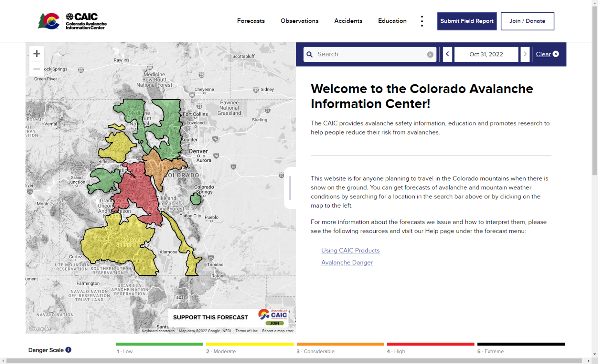Click the Pueblo label on the map
The image size is (598, 364).
211,217
